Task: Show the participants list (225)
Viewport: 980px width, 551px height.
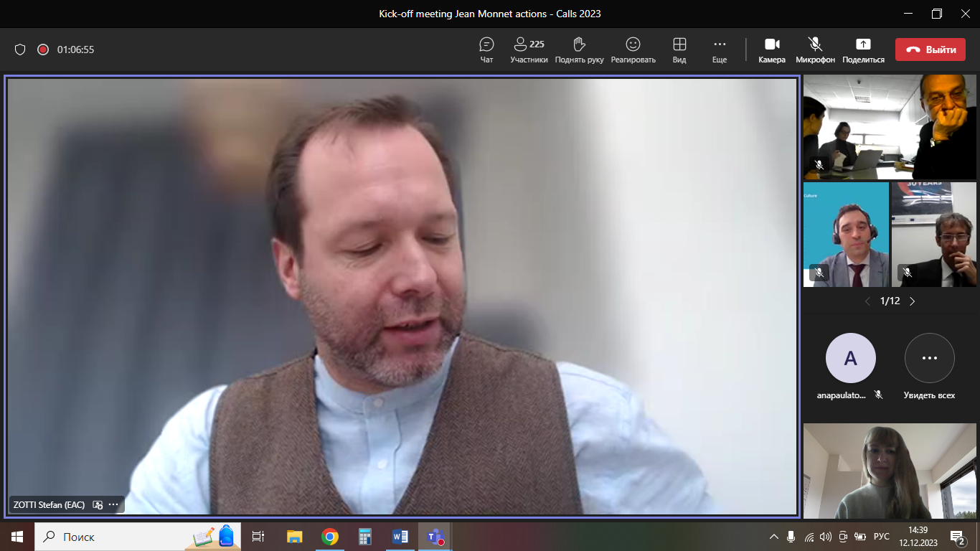Action: tap(529, 44)
